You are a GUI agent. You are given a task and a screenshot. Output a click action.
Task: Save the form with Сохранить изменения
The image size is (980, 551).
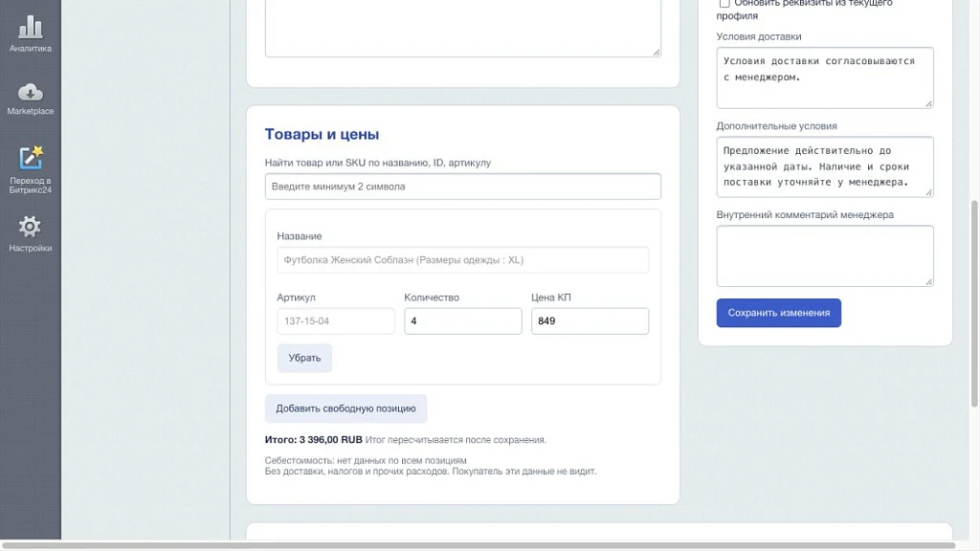pyautogui.click(x=779, y=313)
